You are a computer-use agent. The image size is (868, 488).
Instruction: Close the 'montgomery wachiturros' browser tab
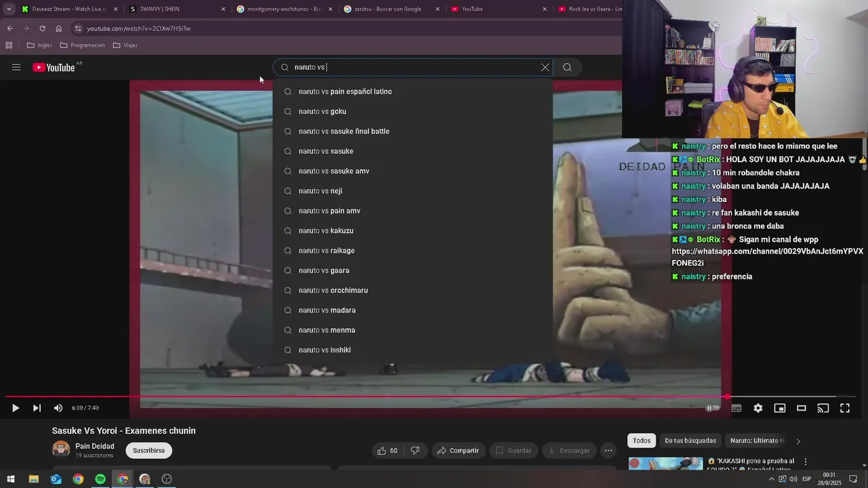coord(330,9)
